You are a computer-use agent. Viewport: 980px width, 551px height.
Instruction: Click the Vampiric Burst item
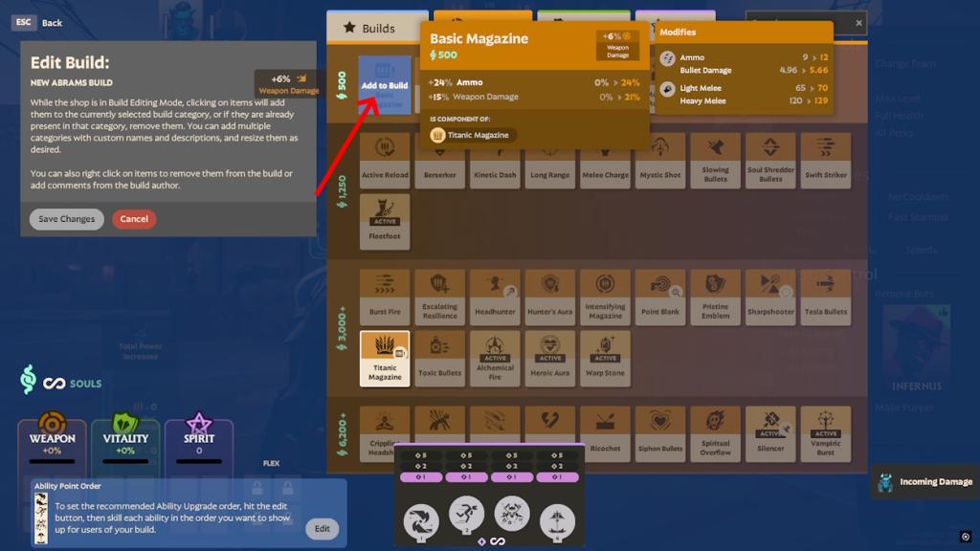click(x=825, y=432)
